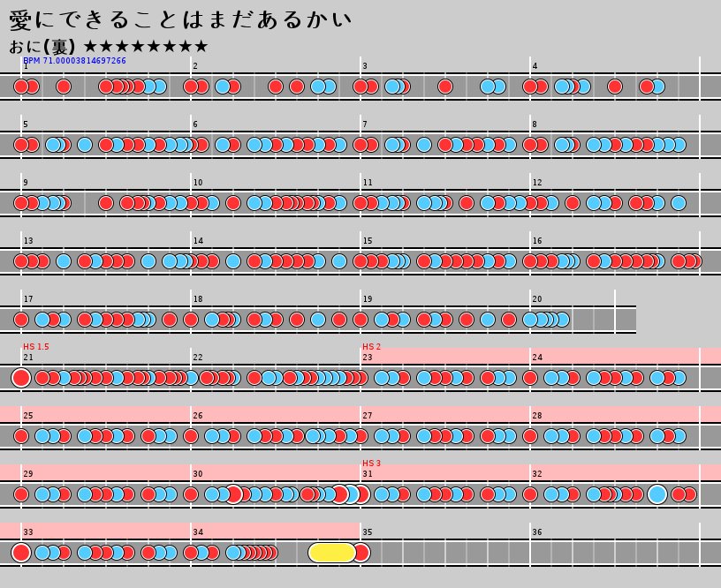Viewport: 721px width, 588px height.
Task: Select the yellow drumroll in measure 34
Action: [331, 553]
